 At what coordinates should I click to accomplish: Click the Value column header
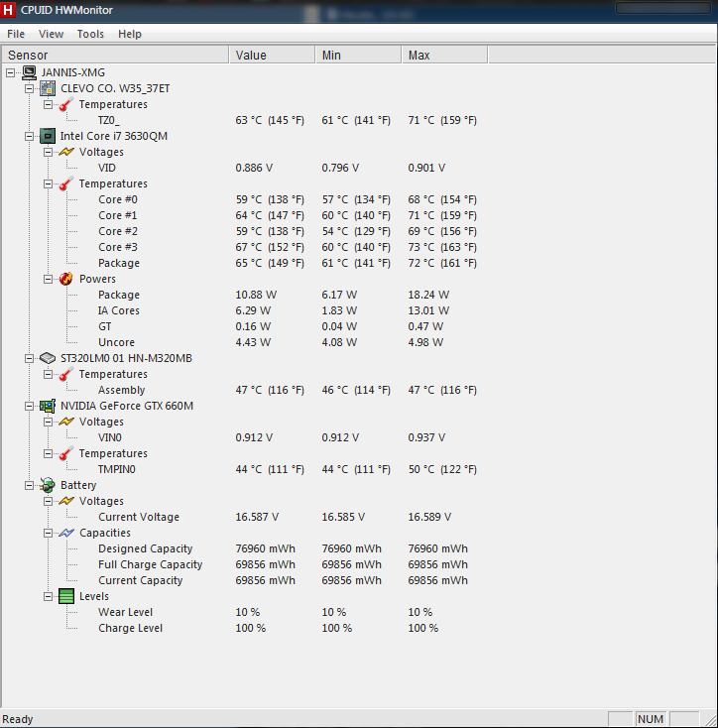coord(273,55)
